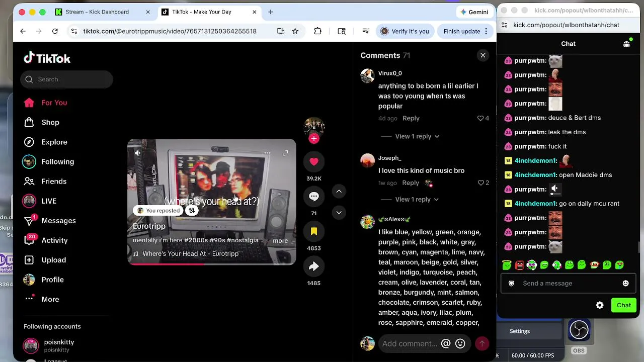Viewport: 644px width, 362px height.
Task: Click the Finish update button
Action: pyautogui.click(x=461, y=31)
